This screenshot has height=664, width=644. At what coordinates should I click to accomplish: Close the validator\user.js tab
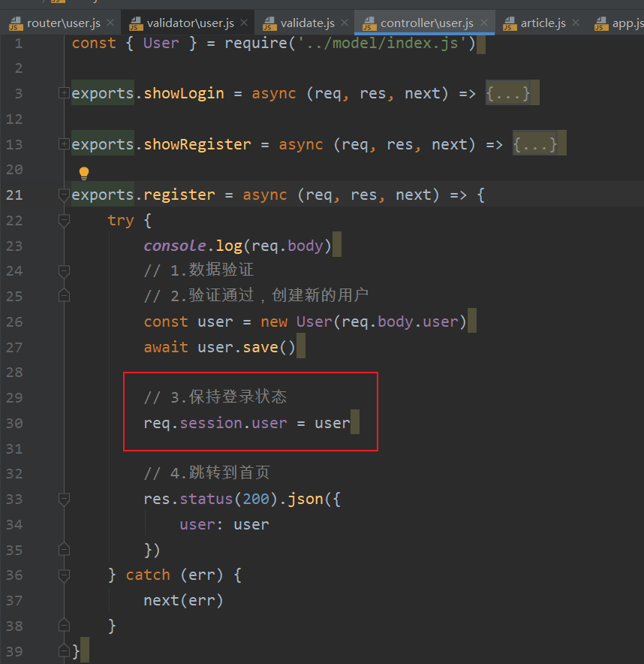click(x=244, y=23)
